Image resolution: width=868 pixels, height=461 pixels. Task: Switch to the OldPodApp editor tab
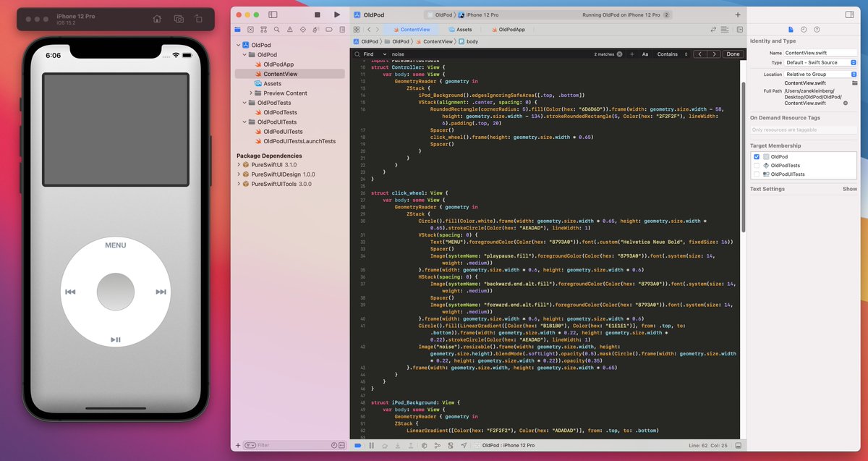click(x=508, y=30)
